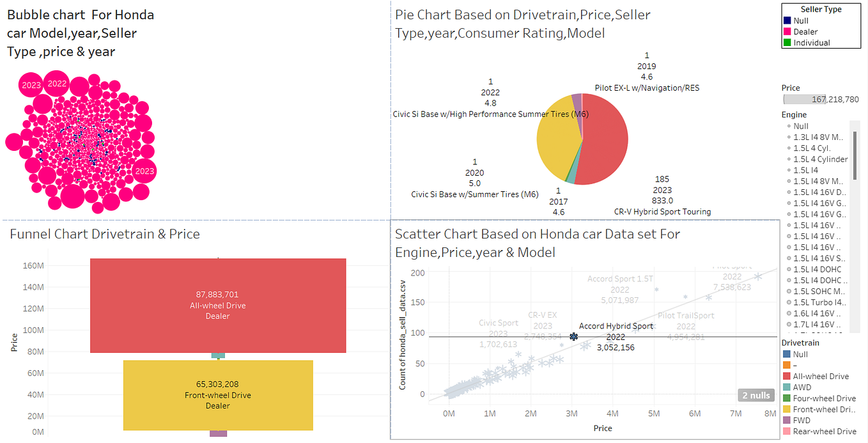
Task: Open the Drivetrain legend header
Action: tap(801, 343)
